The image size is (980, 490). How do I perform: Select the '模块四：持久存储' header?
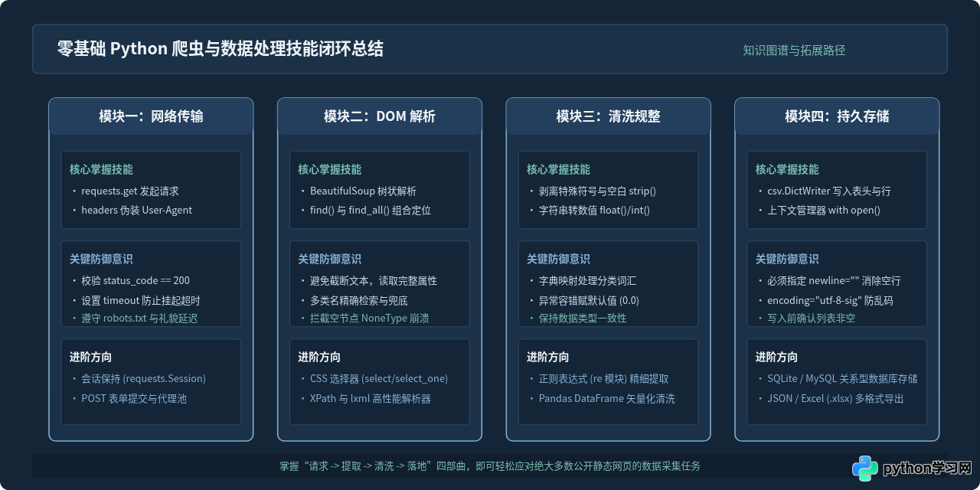pos(837,116)
